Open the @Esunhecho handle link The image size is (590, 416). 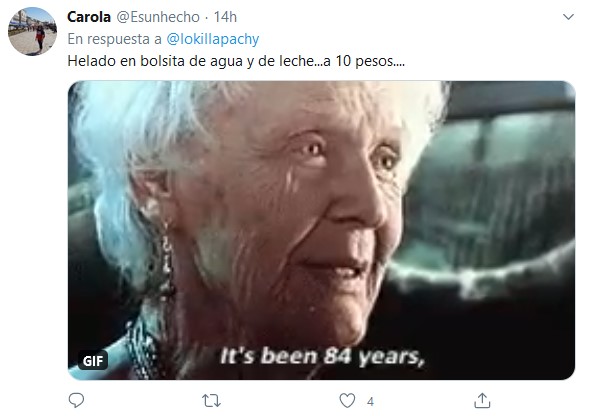pos(158,17)
